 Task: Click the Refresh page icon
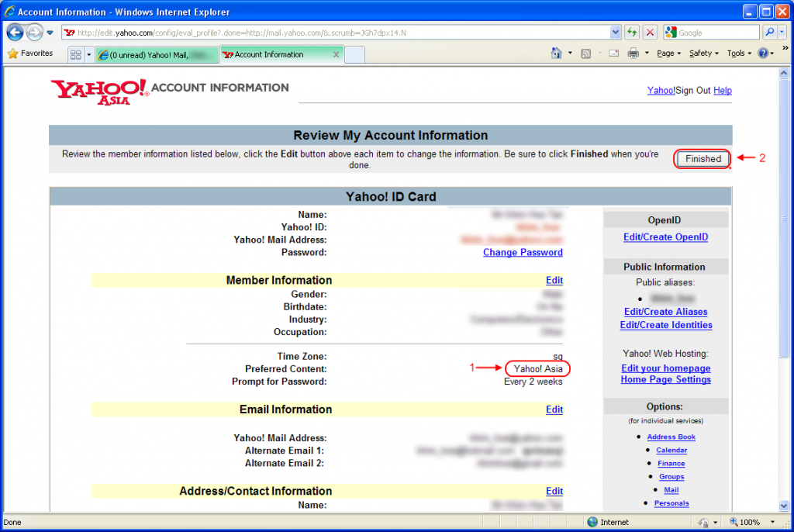tap(633, 33)
